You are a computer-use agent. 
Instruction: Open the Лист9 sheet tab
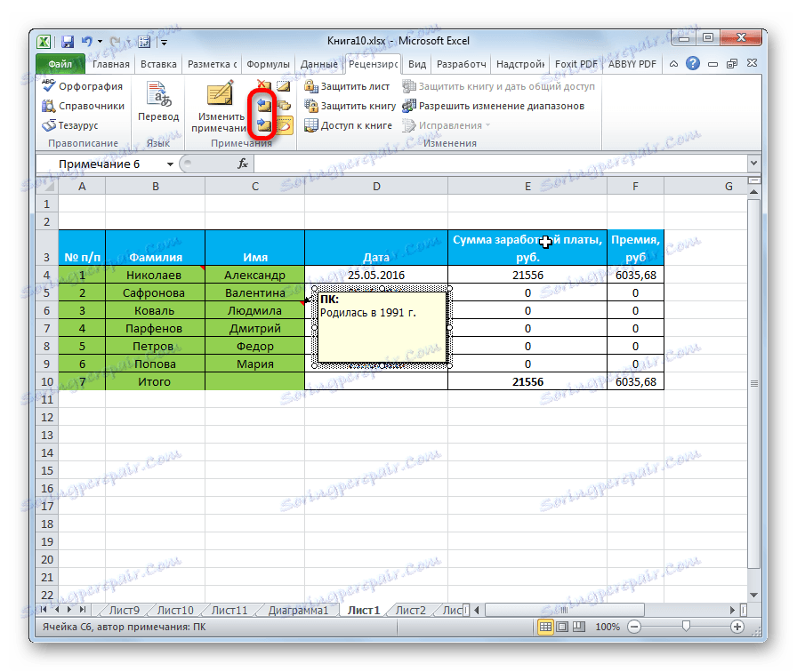pyautogui.click(x=124, y=610)
